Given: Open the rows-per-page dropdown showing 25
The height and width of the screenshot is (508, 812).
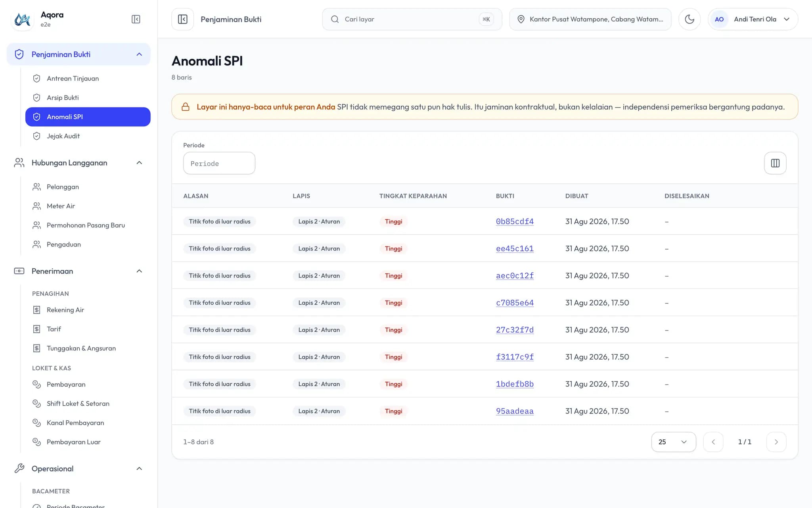Looking at the screenshot, I should pos(673,442).
